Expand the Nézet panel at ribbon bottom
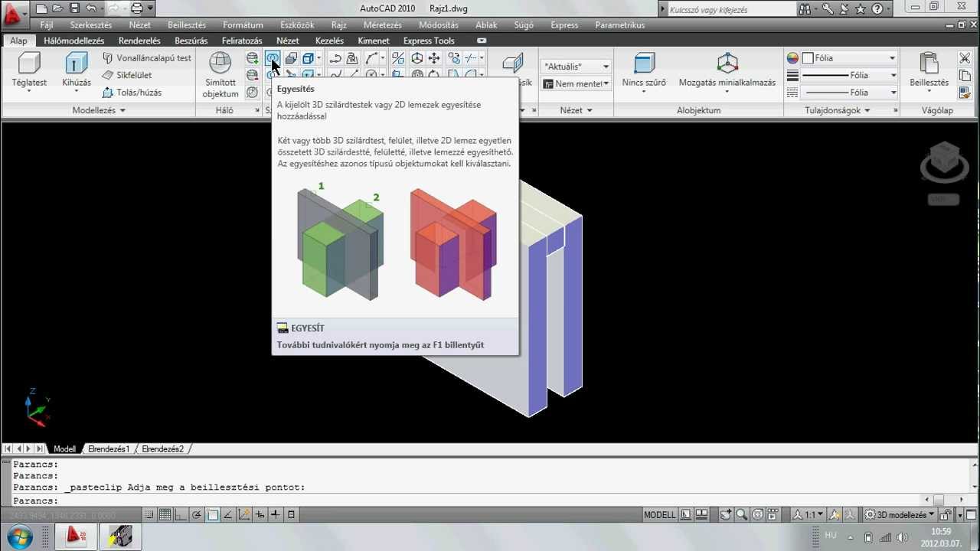Image resolution: width=980 pixels, height=551 pixels. click(x=576, y=110)
